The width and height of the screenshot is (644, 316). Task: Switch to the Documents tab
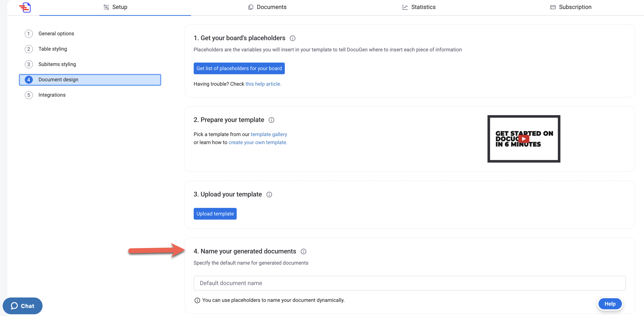click(267, 7)
